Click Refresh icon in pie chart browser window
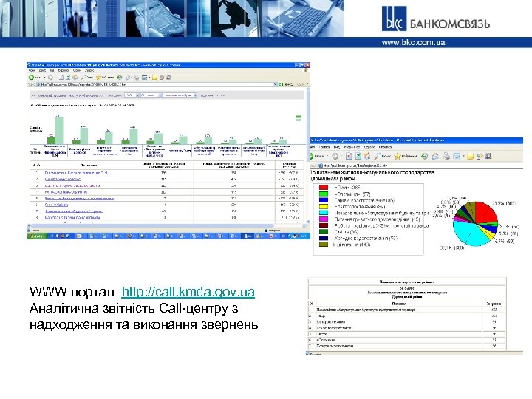Screen dimensions: 532x399 click(x=358, y=156)
